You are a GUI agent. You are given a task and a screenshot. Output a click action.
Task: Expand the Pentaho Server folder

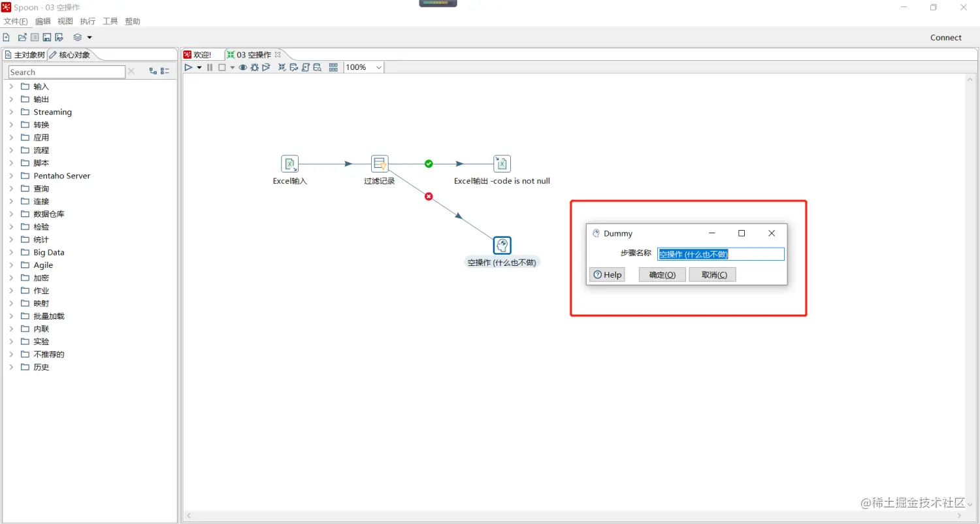click(11, 176)
